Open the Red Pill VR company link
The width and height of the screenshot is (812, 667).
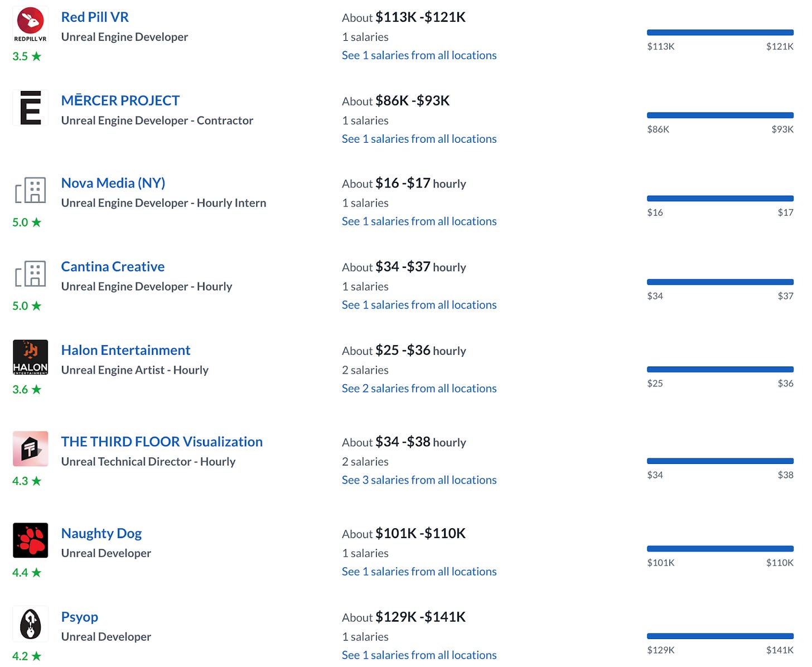[95, 17]
